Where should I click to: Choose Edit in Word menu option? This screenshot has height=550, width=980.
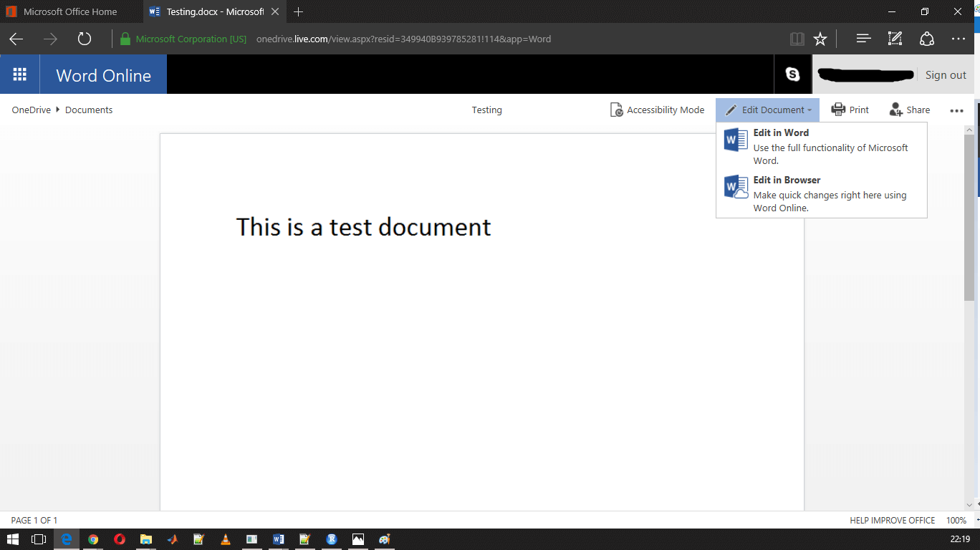[821, 146]
